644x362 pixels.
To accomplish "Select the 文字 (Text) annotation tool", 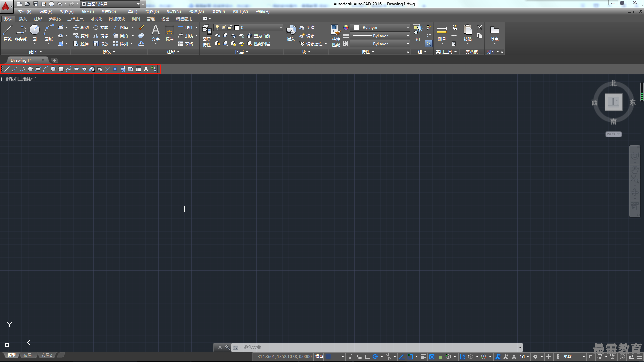I will pyautogui.click(x=156, y=33).
